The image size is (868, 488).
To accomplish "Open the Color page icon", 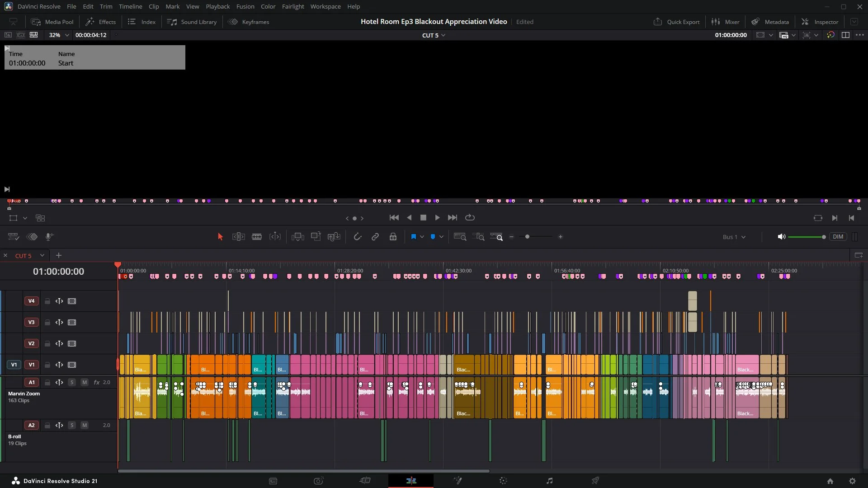I will point(503,481).
